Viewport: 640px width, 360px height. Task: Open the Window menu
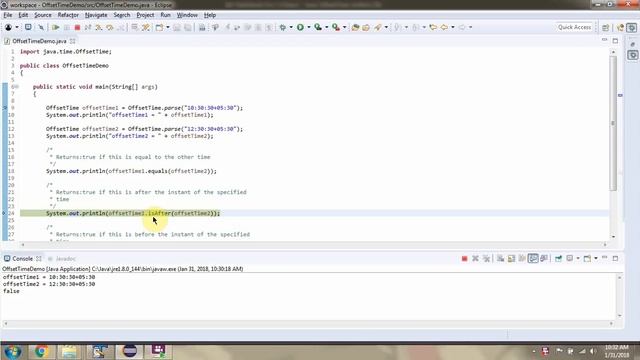(187, 15)
